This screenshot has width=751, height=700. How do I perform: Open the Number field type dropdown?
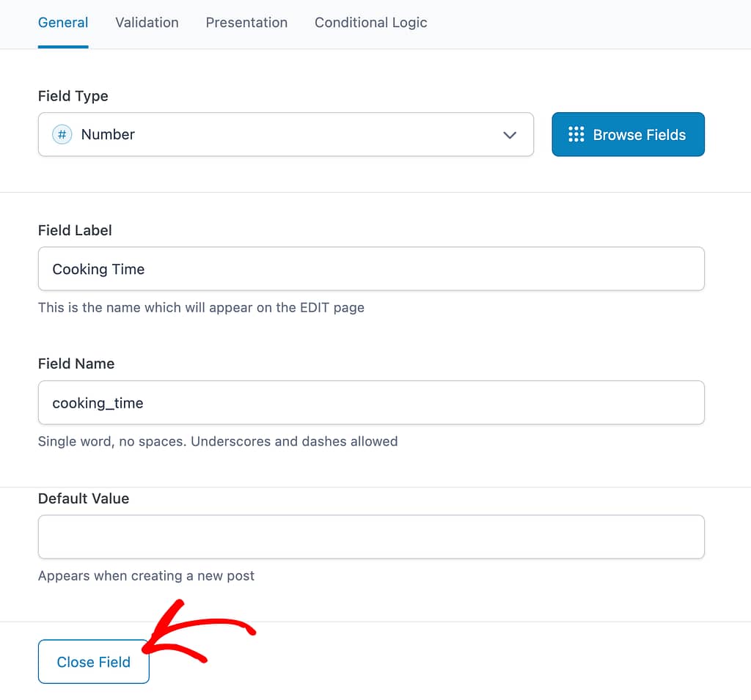click(286, 135)
